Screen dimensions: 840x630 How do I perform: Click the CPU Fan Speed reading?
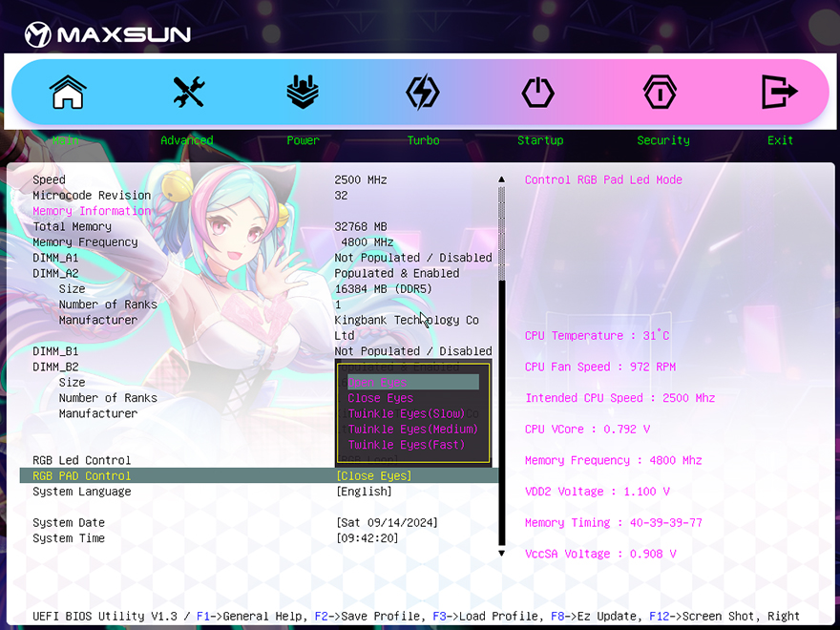pos(600,367)
